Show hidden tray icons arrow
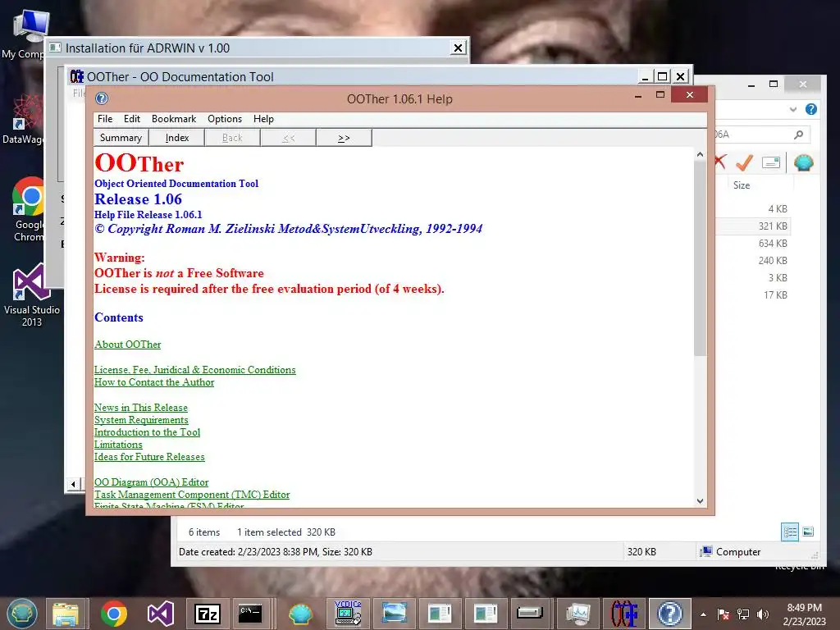Viewport: 840px width, 630px height. (703, 614)
